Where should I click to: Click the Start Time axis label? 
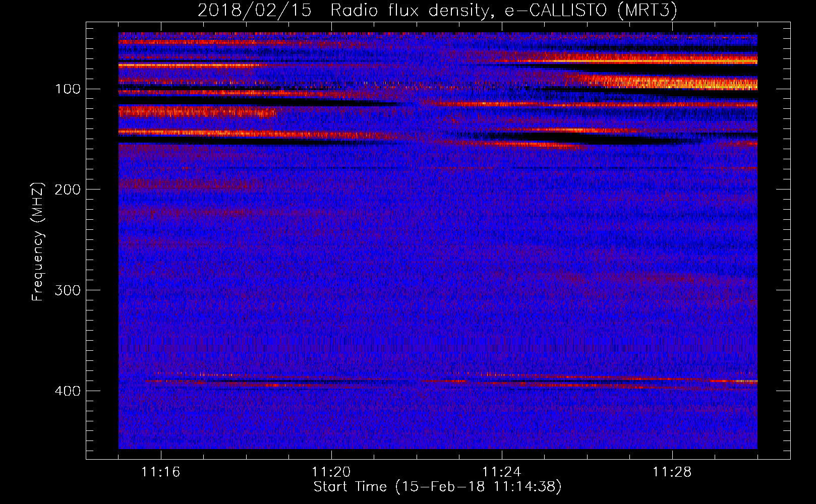[x=437, y=487]
